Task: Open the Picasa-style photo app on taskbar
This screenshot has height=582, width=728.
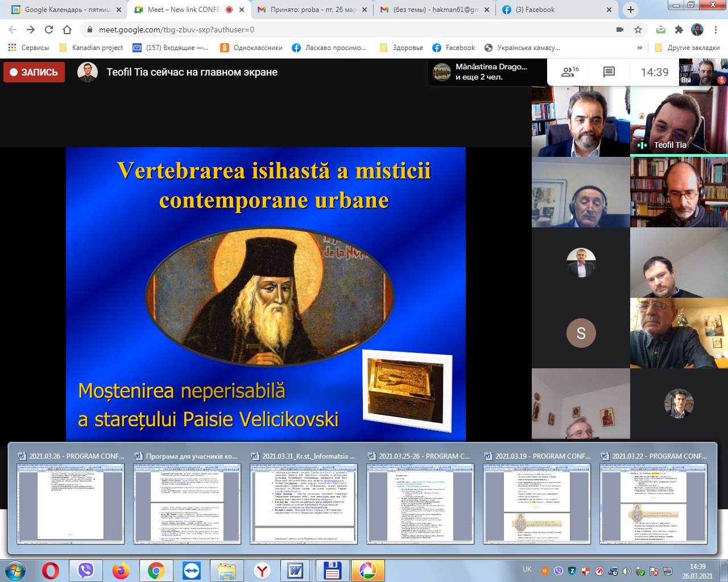Action: (367, 571)
